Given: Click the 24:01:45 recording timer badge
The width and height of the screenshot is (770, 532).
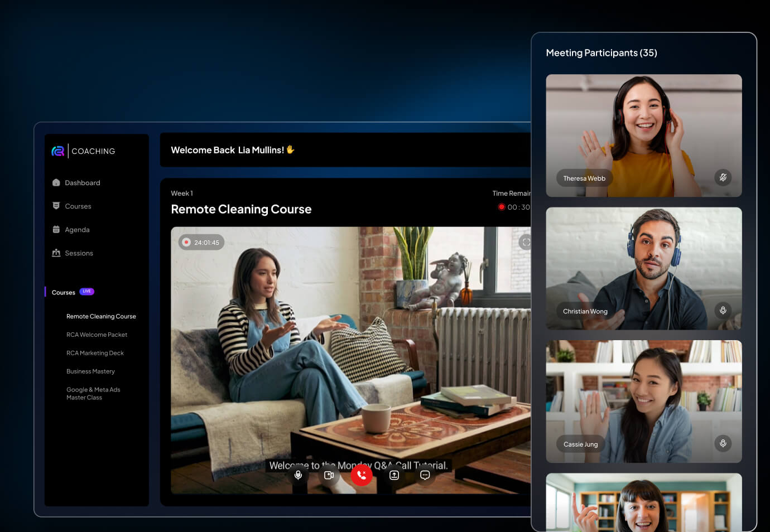Looking at the screenshot, I should [x=201, y=243].
